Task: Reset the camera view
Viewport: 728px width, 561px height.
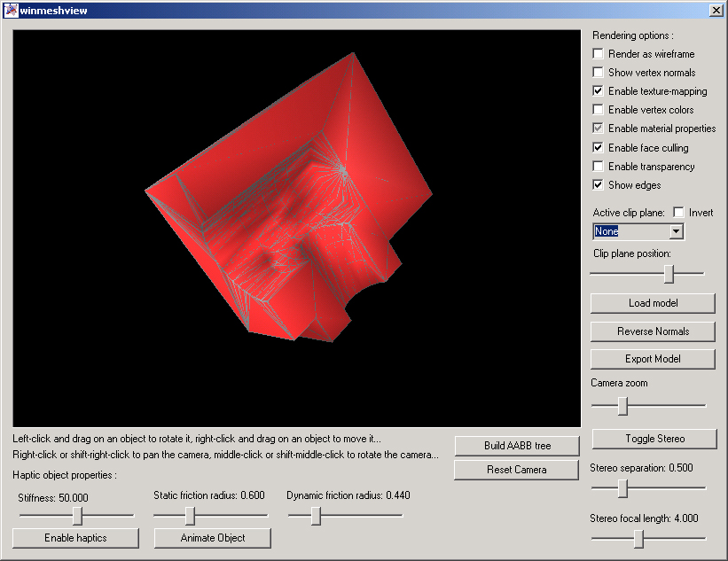Action: point(516,470)
